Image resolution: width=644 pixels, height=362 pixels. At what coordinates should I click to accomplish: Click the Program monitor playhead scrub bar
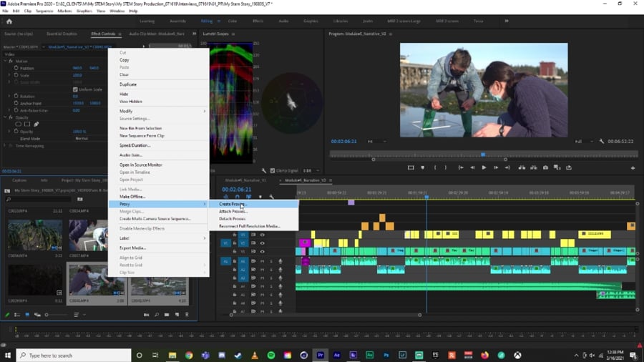pyautogui.click(x=484, y=155)
